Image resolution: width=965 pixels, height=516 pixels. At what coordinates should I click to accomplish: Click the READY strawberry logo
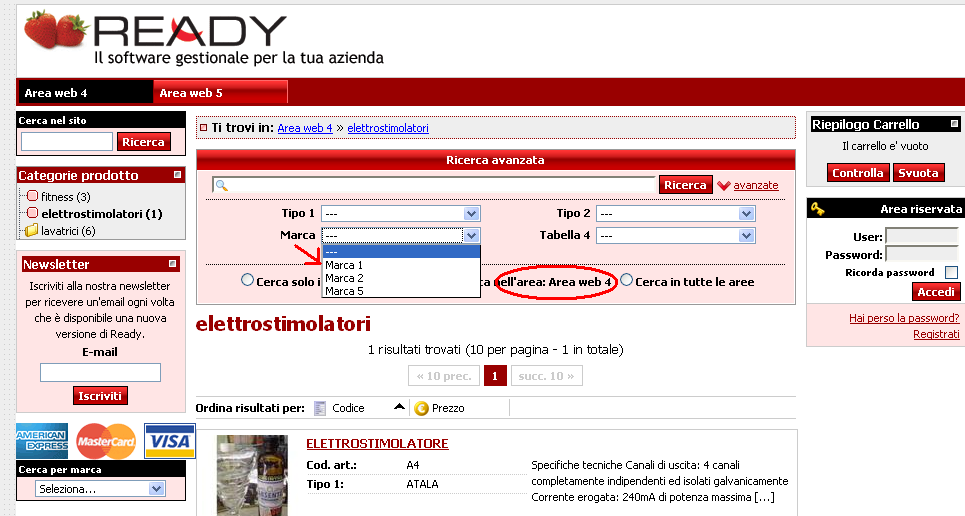[x=55, y=29]
